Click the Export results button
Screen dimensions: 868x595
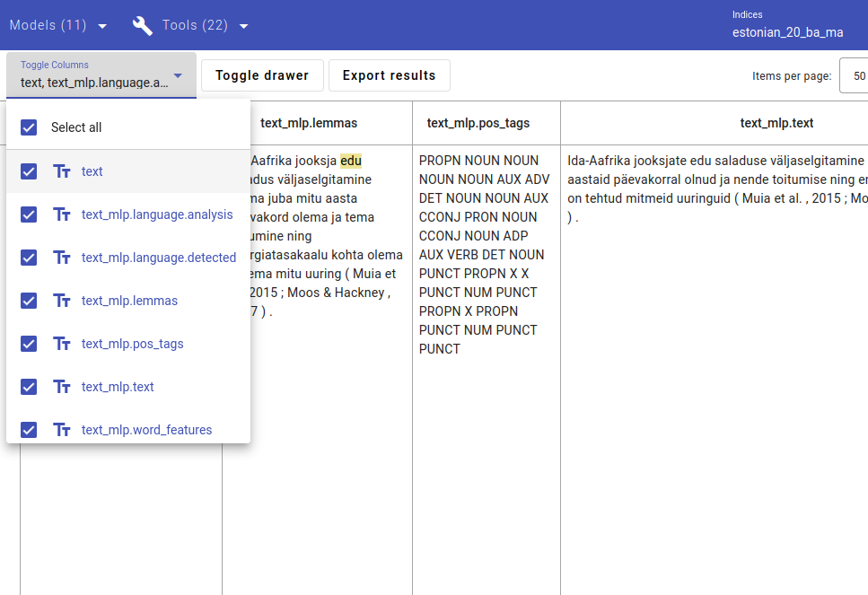coord(390,75)
